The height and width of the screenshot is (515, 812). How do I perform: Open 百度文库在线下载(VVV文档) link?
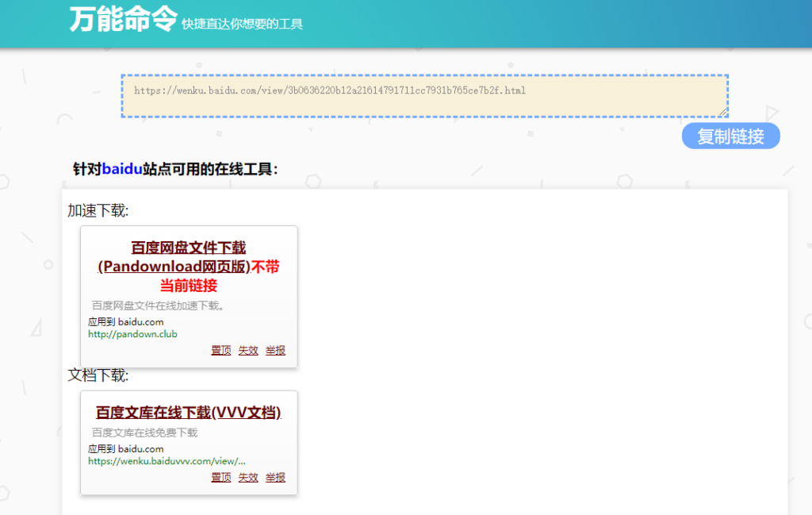tap(189, 413)
